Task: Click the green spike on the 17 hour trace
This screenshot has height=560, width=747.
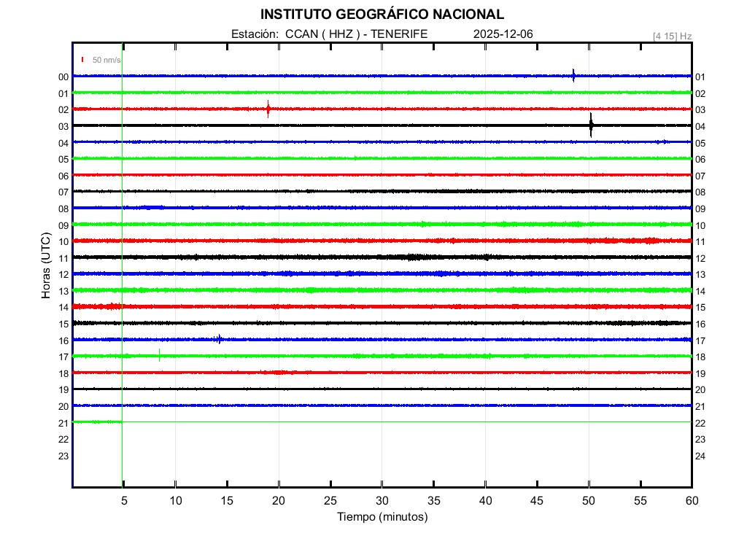Action: [x=160, y=355]
